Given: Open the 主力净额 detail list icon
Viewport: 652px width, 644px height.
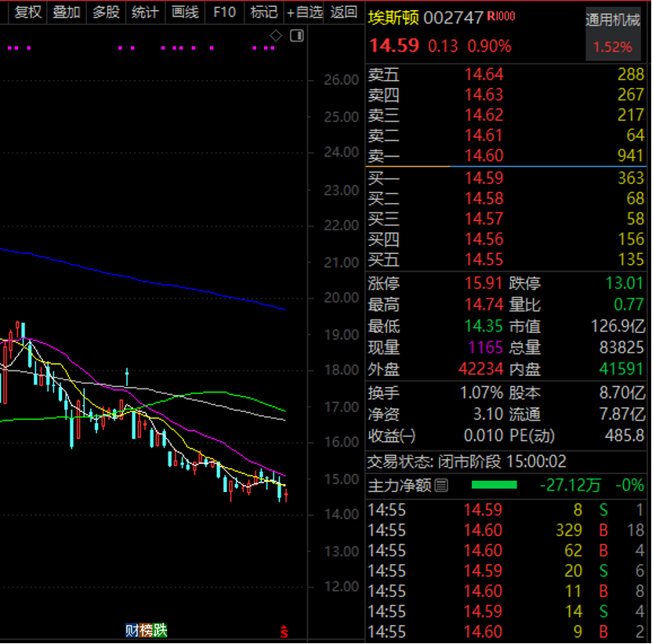Looking at the screenshot, I should coord(441,485).
